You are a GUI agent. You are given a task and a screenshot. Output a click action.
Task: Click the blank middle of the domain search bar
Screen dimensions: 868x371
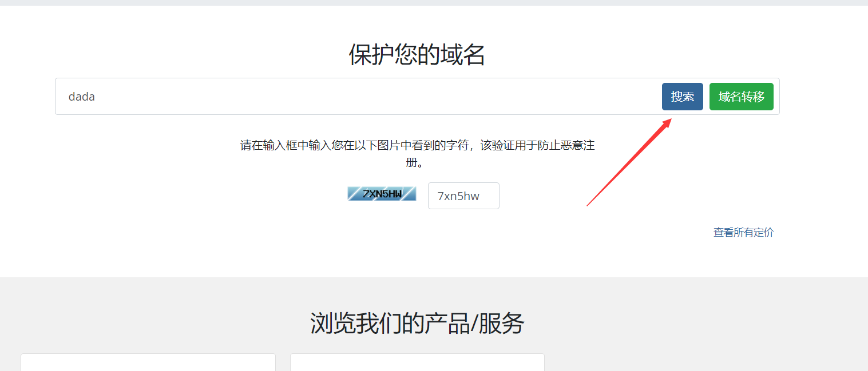tap(372, 97)
